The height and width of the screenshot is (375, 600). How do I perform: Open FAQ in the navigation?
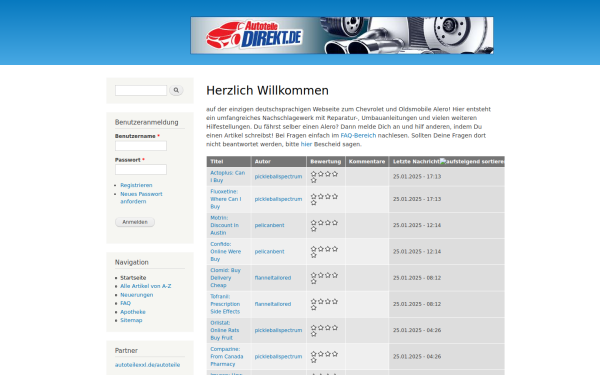pos(126,303)
